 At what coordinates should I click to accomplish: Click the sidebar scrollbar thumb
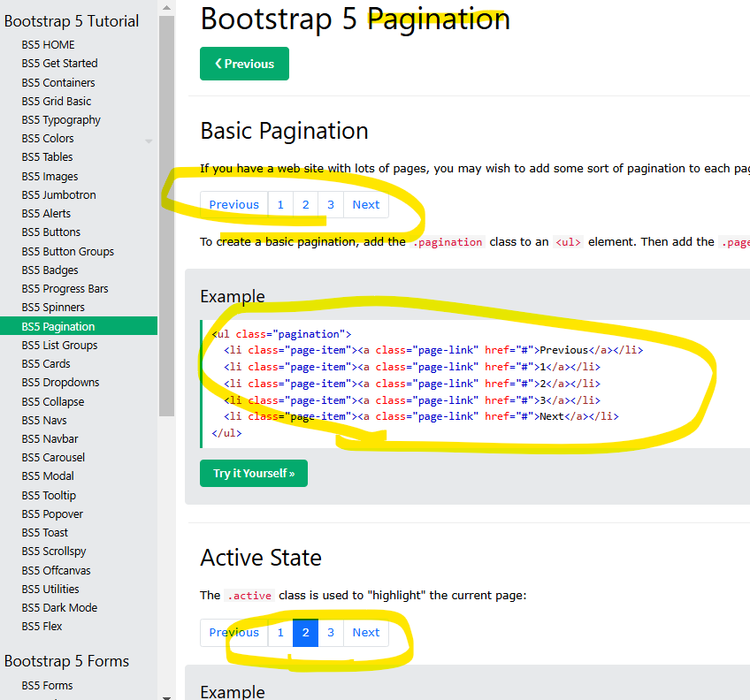(x=166, y=217)
